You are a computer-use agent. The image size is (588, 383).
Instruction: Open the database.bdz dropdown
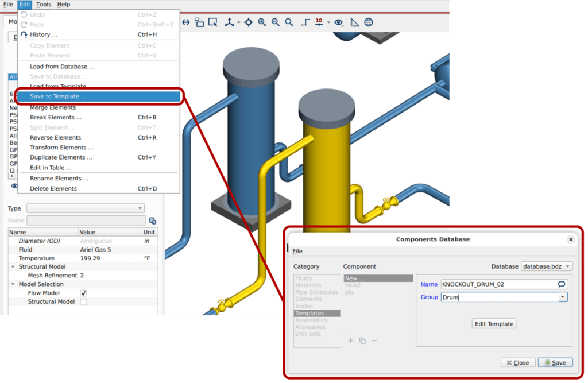click(x=547, y=266)
